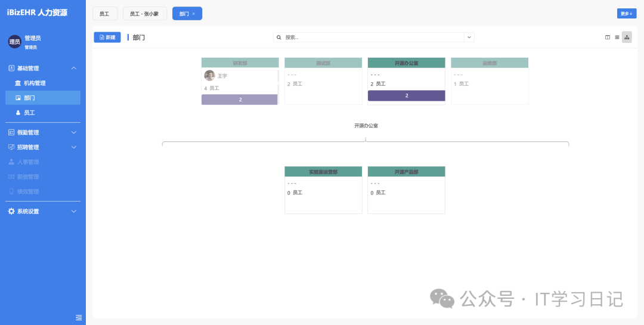Switch to the 员工 - 张小蒙 tab
The width and height of the screenshot is (644, 325).
click(144, 14)
